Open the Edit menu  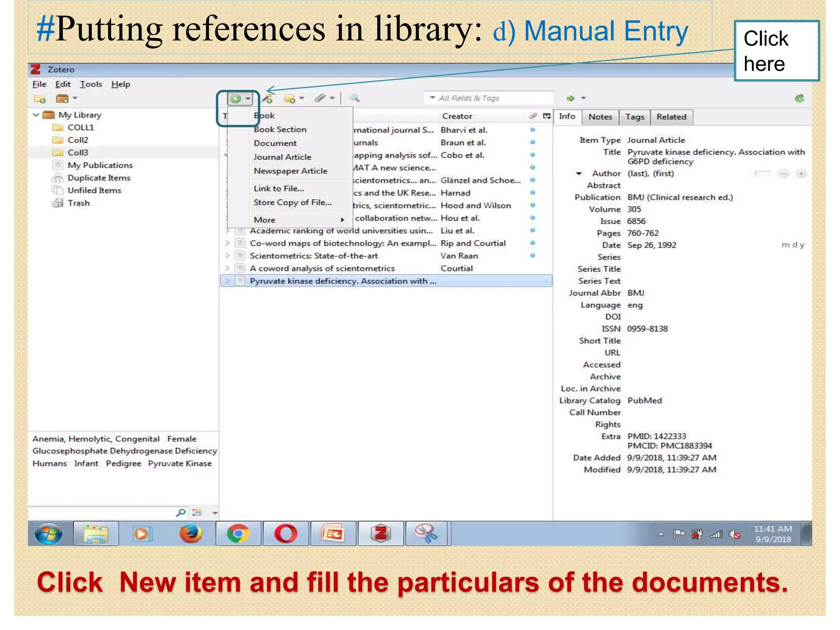point(63,84)
